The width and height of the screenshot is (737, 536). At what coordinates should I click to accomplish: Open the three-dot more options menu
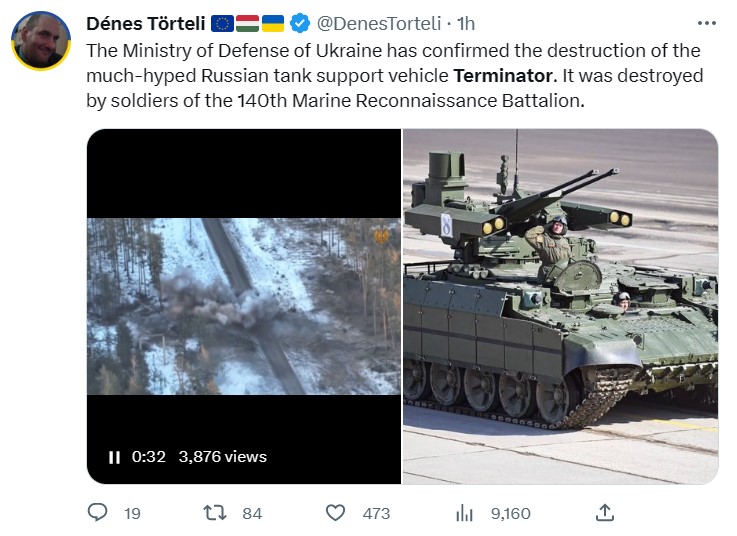point(705,23)
